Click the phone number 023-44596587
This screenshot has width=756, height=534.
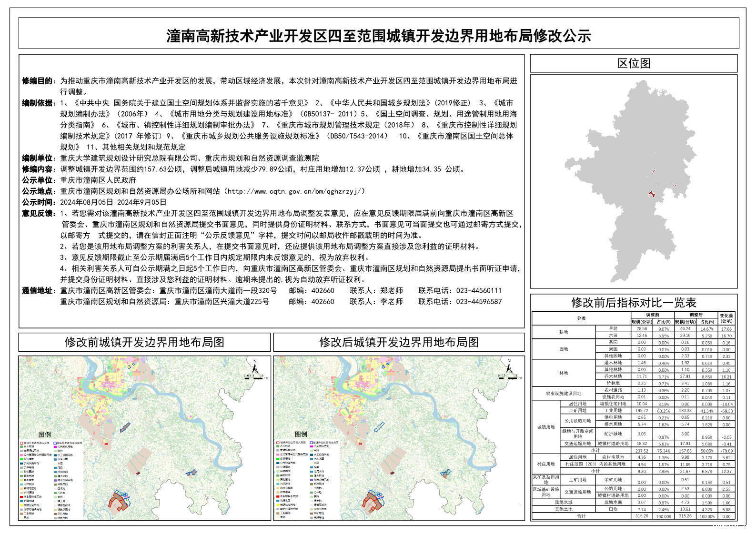pos(478,302)
